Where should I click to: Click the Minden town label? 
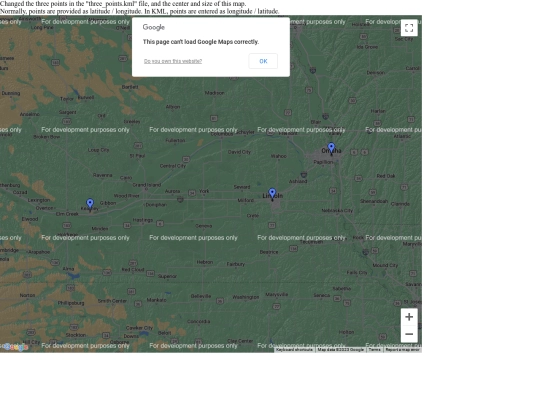100,229
